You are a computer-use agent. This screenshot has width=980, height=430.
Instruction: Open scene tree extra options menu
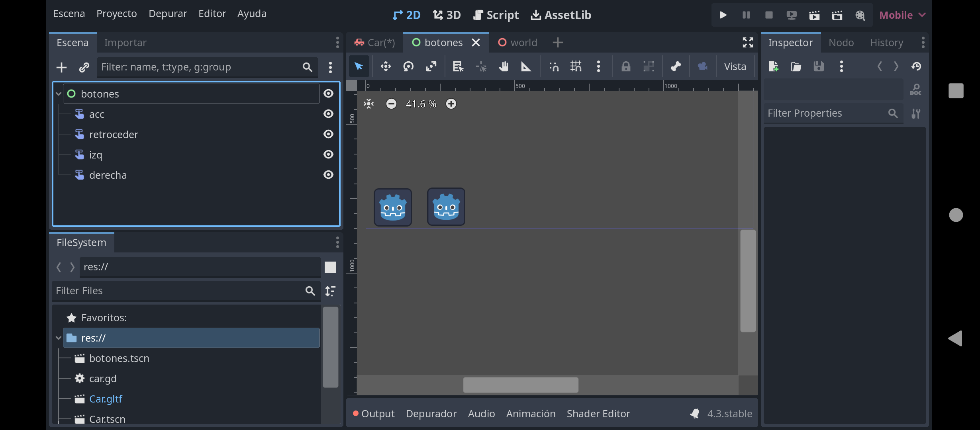click(x=330, y=67)
